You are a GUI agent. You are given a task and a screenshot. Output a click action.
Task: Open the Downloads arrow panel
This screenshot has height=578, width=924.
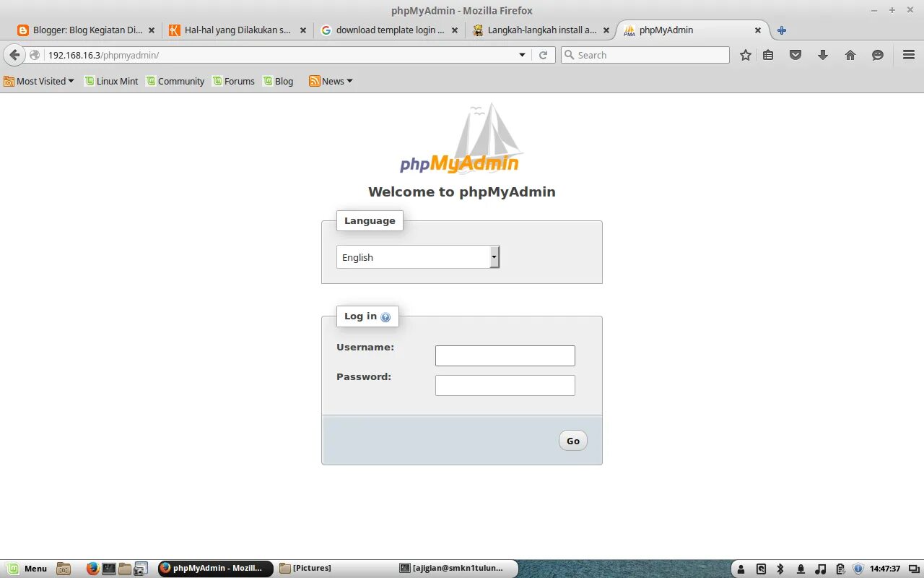822,55
